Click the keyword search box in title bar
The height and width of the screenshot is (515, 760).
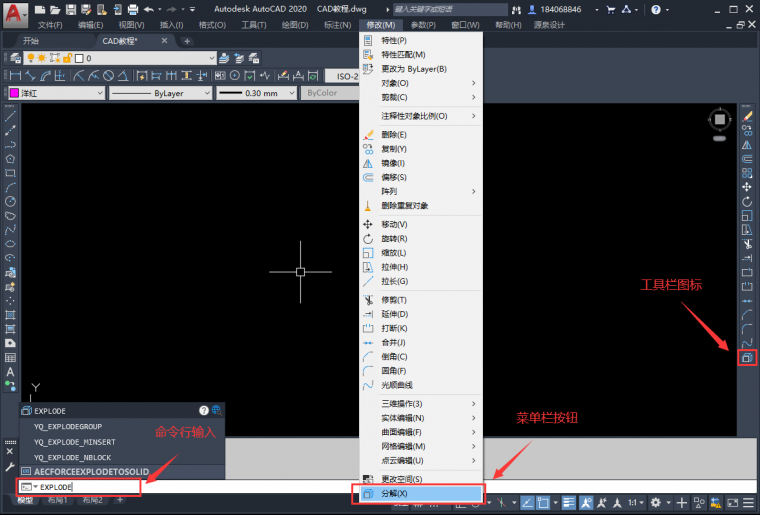coord(450,9)
